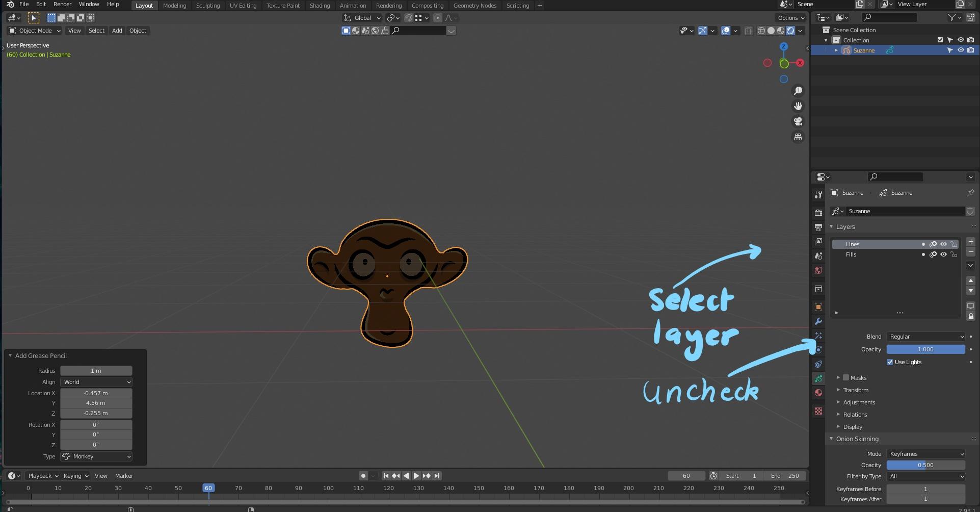
Task: Toggle Use Lights checkbox
Action: coord(890,362)
